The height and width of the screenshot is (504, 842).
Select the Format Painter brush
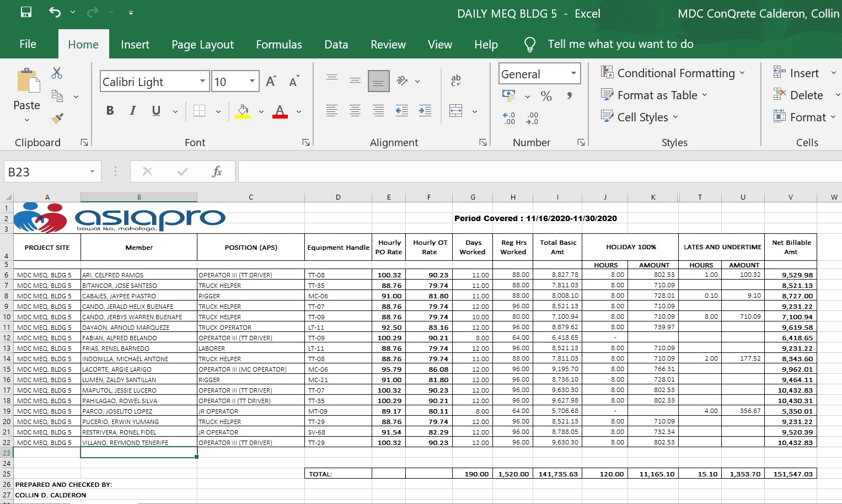[x=57, y=118]
